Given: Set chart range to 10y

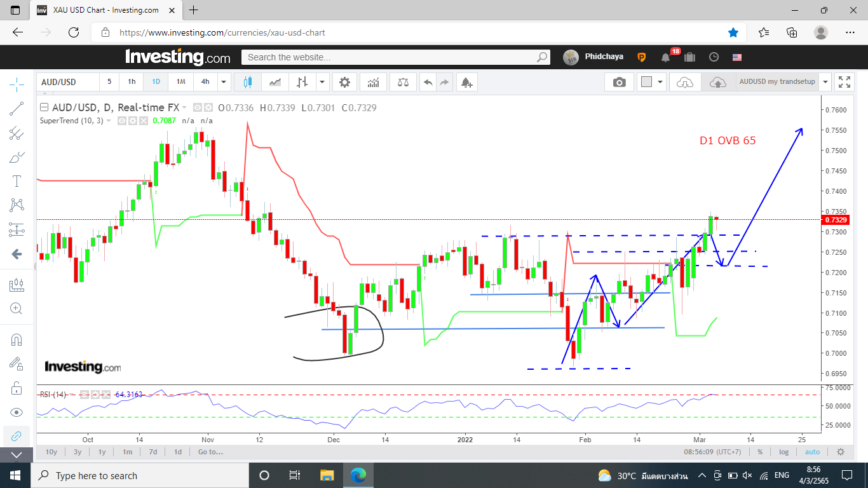Looking at the screenshot, I should tap(51, 452).
